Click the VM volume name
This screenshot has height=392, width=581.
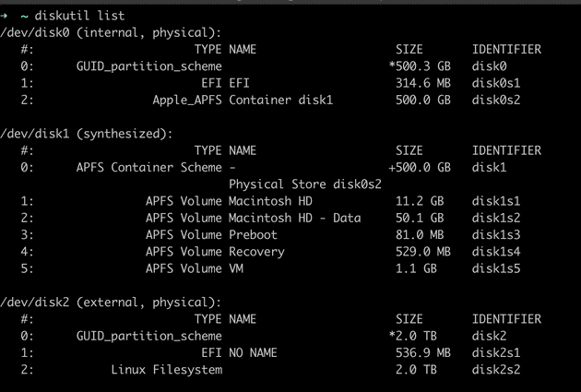click(x=236, y=268)
